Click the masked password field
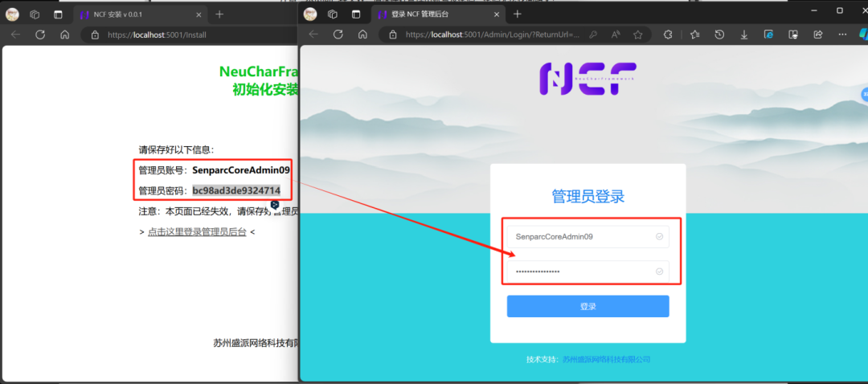Image resolution: width=868 pixels, height=384 pixels. 588,272
